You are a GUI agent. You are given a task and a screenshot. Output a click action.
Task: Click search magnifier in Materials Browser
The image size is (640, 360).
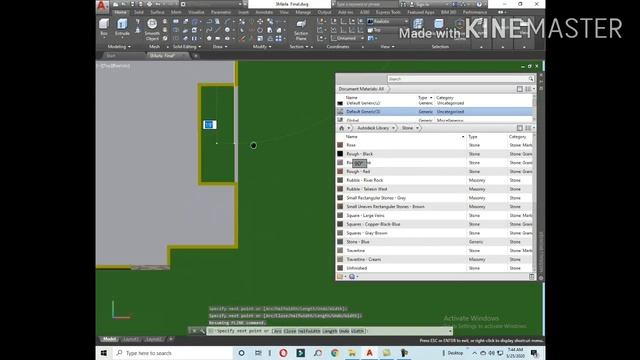click(x=531, y=79)
